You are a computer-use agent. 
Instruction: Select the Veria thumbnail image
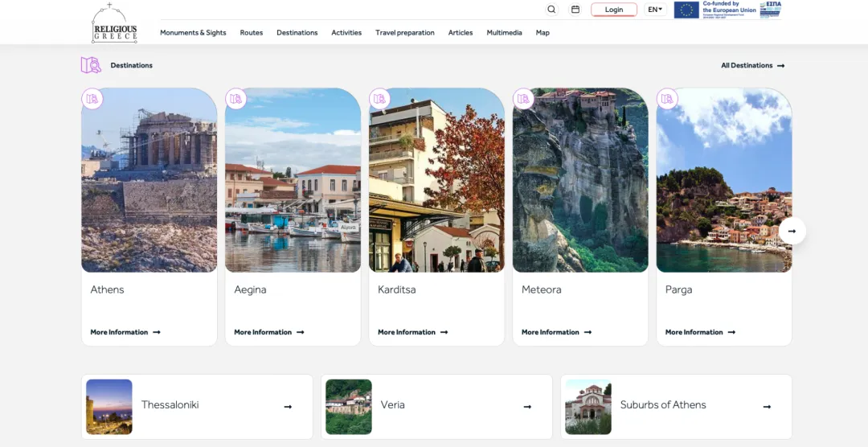(x=349, y=407)
